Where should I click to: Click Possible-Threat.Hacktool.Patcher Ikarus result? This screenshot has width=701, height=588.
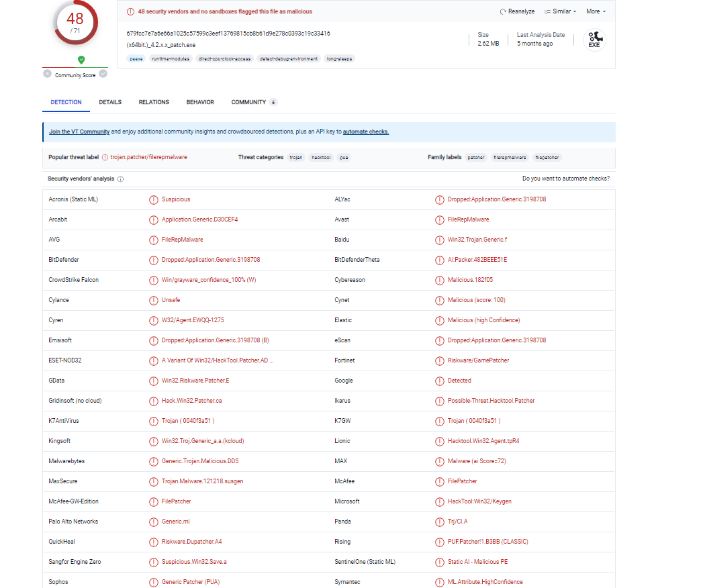492,401
